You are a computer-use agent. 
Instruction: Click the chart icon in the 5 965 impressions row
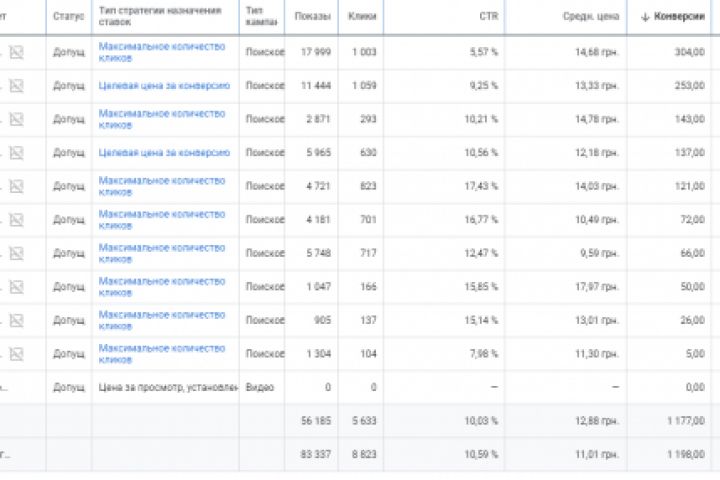click(17, 153)
